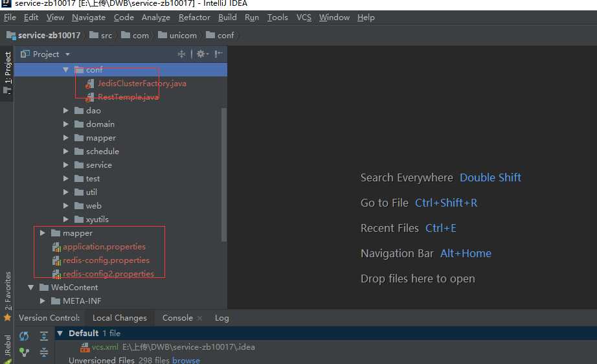Collapse the WebContent folder
Screen dimensions: 597x364
31,288
